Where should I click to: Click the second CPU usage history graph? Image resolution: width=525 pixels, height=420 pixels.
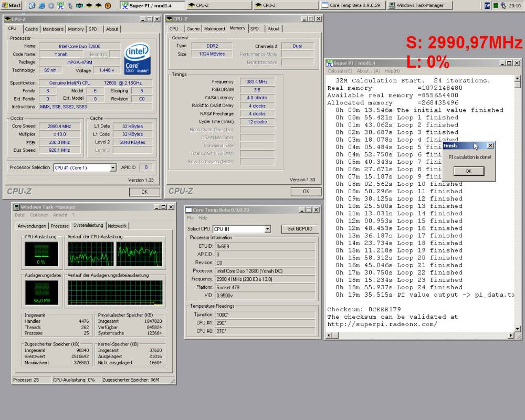tap(139, 254)
